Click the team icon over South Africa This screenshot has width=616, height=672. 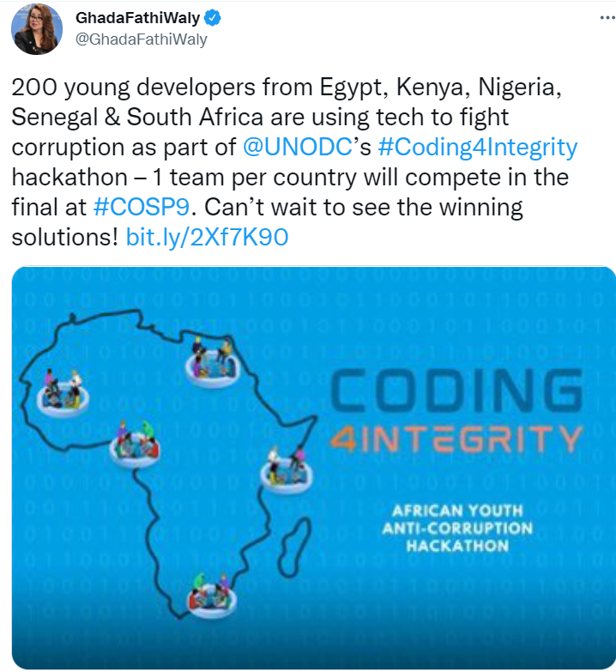tap(210, 595)
